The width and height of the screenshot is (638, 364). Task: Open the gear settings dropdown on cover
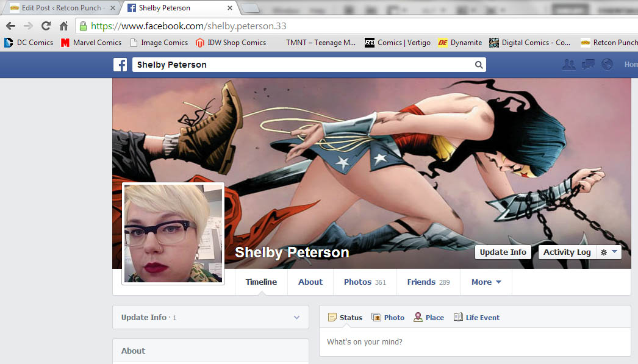click(609, 252)
